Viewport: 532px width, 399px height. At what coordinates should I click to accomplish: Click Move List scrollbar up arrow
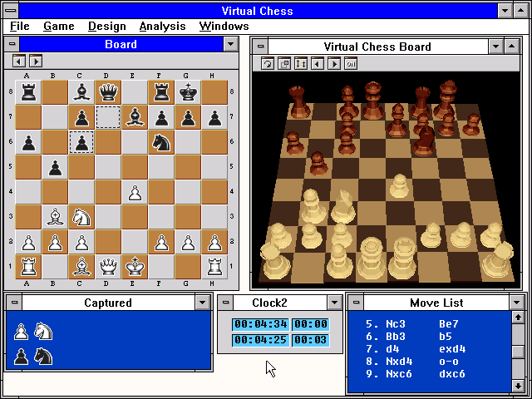[x=518, y=318]
